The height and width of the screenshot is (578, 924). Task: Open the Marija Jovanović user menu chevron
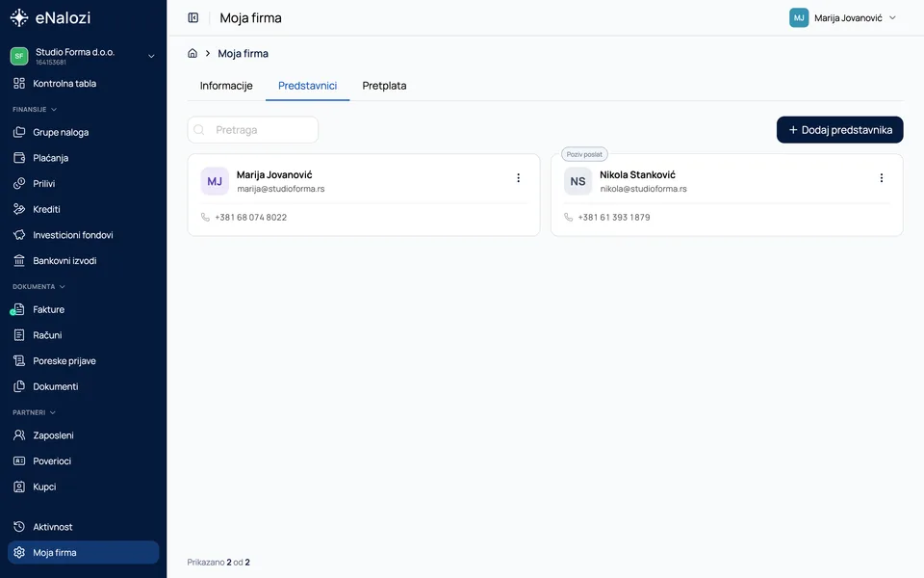pos(893,17)
